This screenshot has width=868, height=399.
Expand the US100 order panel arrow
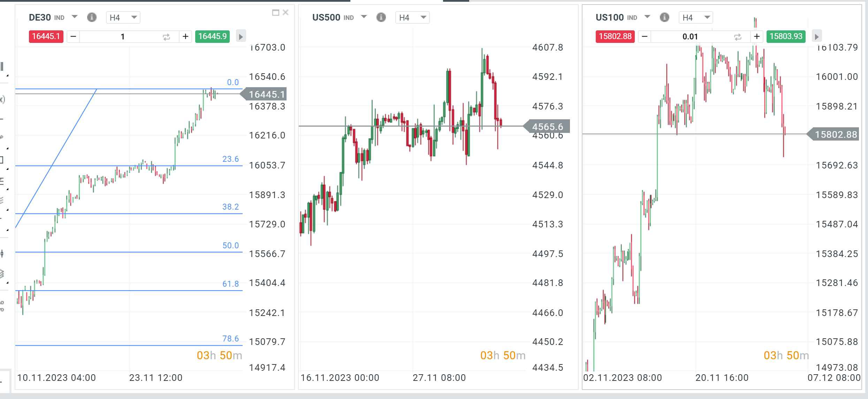tap(816, 36)
